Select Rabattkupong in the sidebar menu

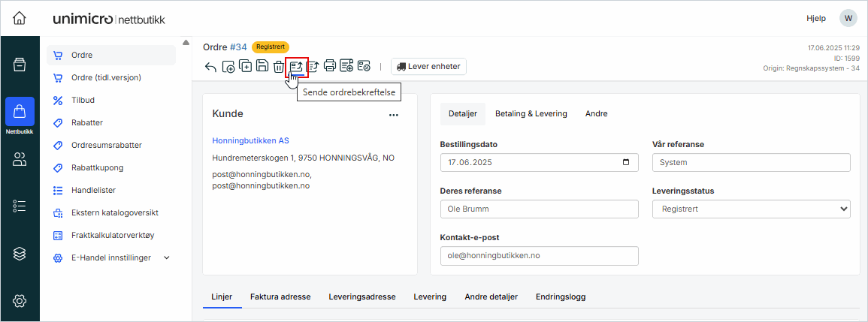pyautogui.click(x=97, y=167)
